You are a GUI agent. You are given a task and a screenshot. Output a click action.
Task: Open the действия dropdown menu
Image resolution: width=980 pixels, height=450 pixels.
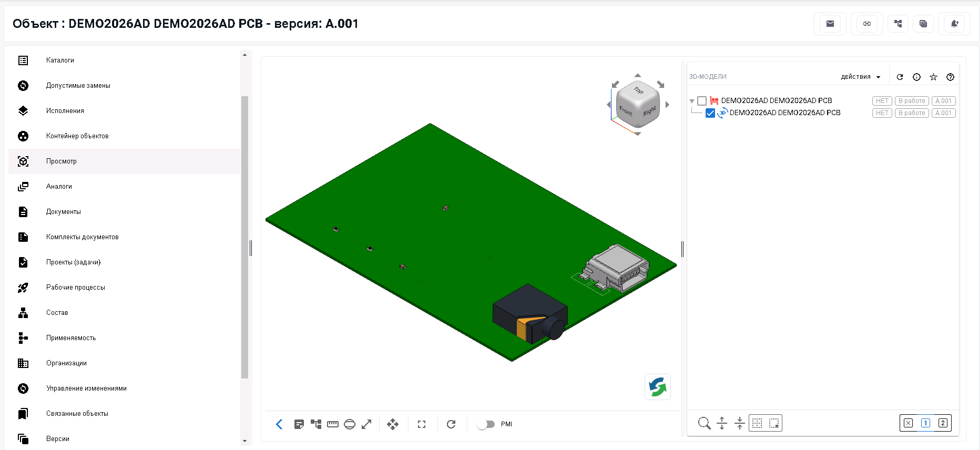click(861, 77)
